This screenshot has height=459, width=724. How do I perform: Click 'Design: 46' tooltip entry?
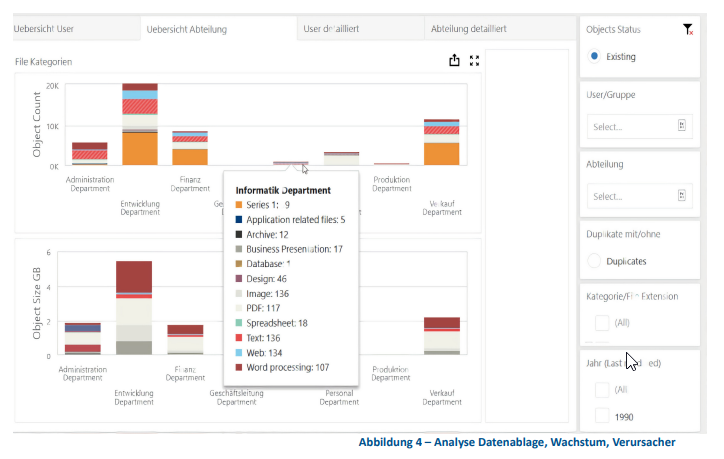266,279
